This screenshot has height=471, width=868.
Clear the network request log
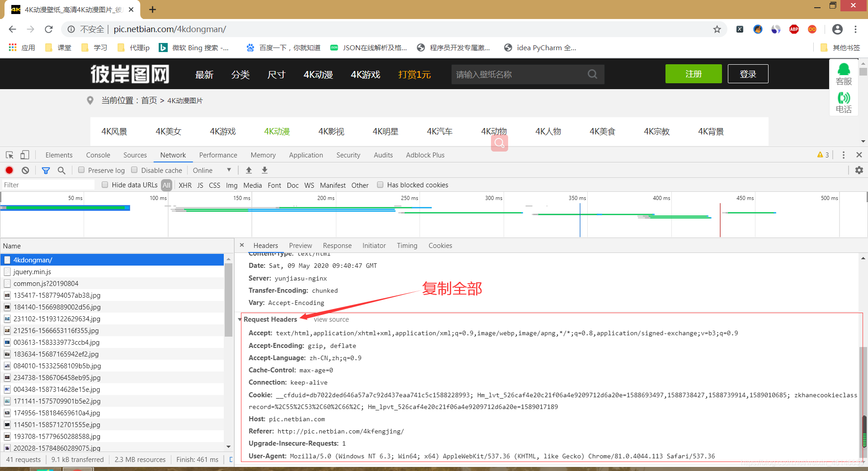pyautogui.click(x=25, y=170)
